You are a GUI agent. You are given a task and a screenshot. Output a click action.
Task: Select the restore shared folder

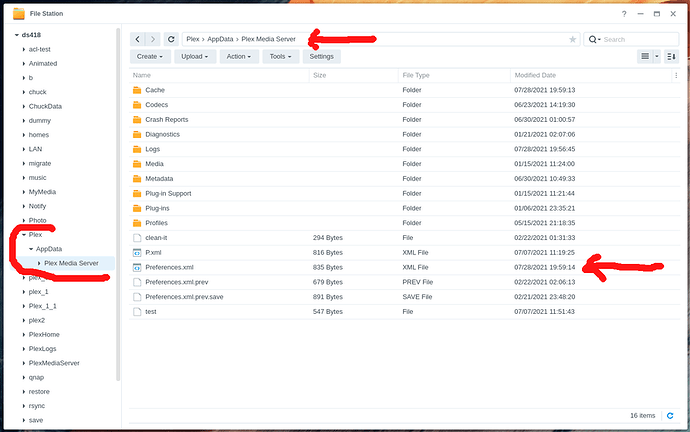click(x=39, y=392)
